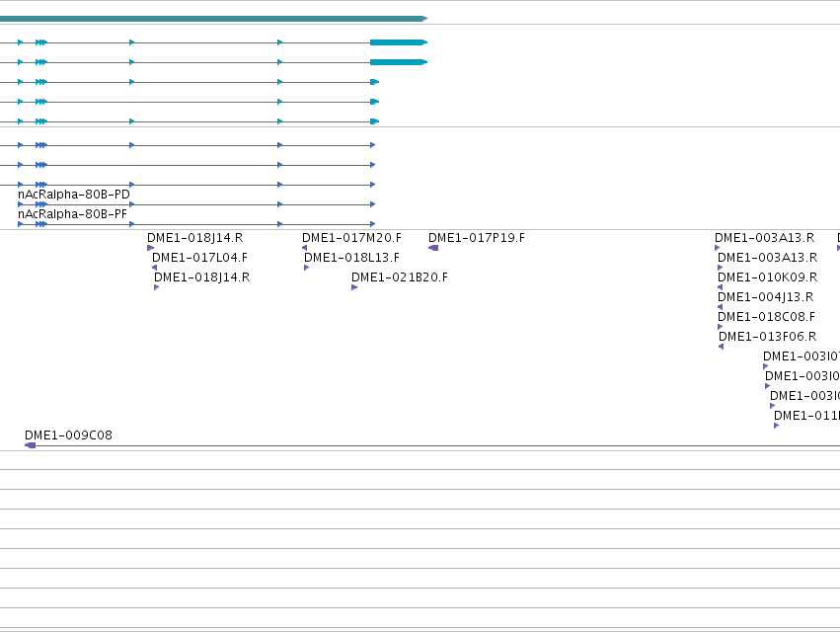Click the arrow glyph under DME1-018L13.F

click(x=306, y=268)
